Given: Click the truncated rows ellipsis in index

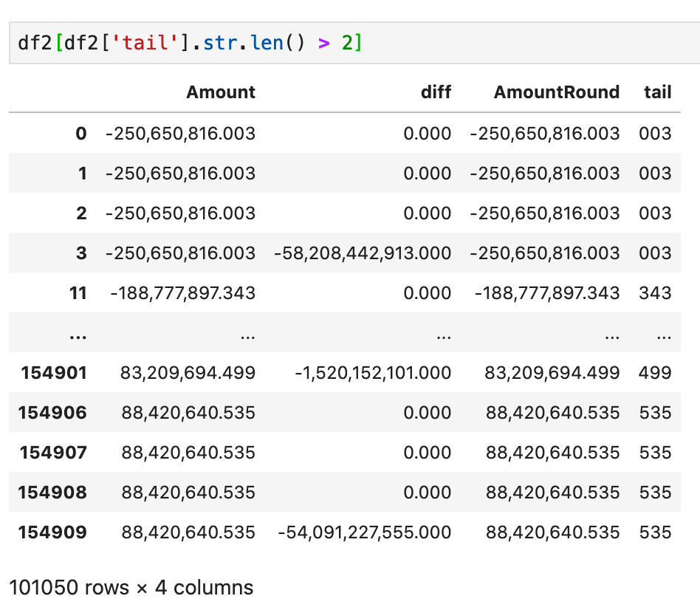Looking at the screenshot, I should click(78, 336).
